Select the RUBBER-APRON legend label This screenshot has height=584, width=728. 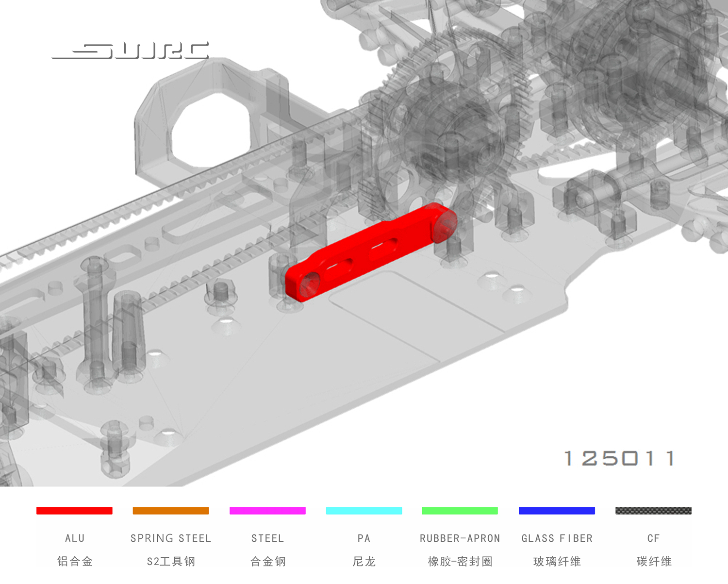click(460, 538)
